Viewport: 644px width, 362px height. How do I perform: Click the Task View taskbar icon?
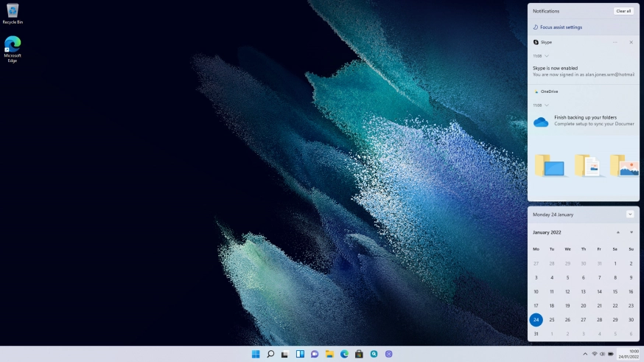[x=285, y=354]
